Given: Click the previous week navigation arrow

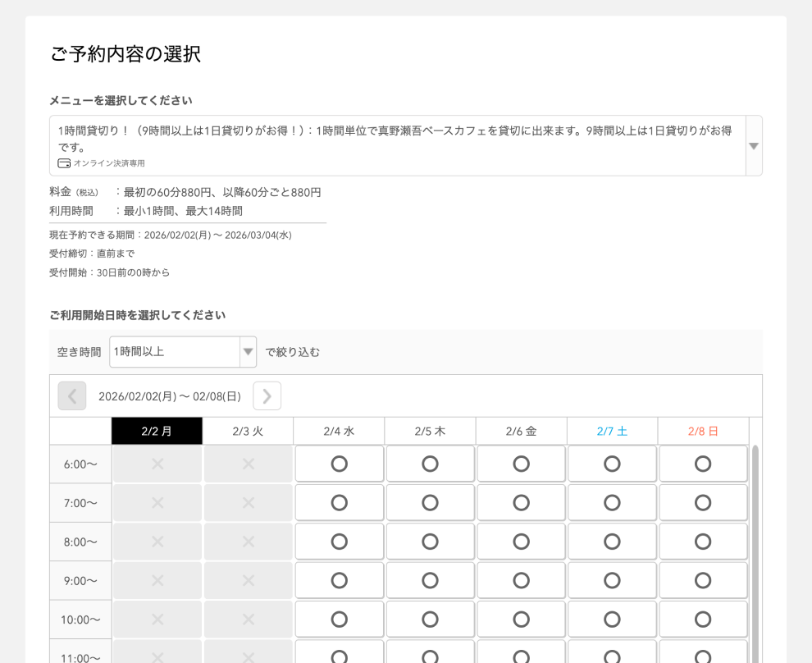Looking at the screenshot, I should pos(72,396).
